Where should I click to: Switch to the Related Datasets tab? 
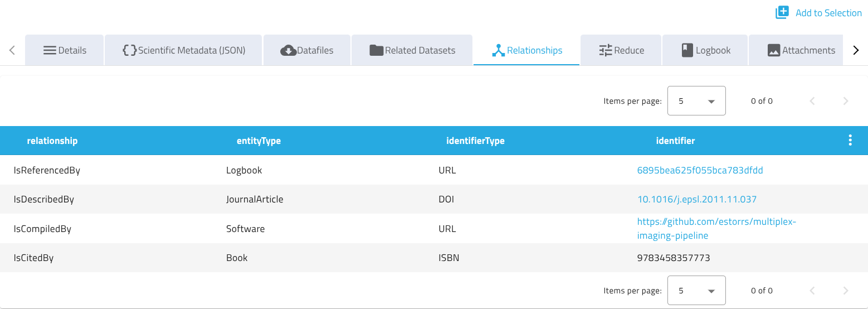(412, 50)
